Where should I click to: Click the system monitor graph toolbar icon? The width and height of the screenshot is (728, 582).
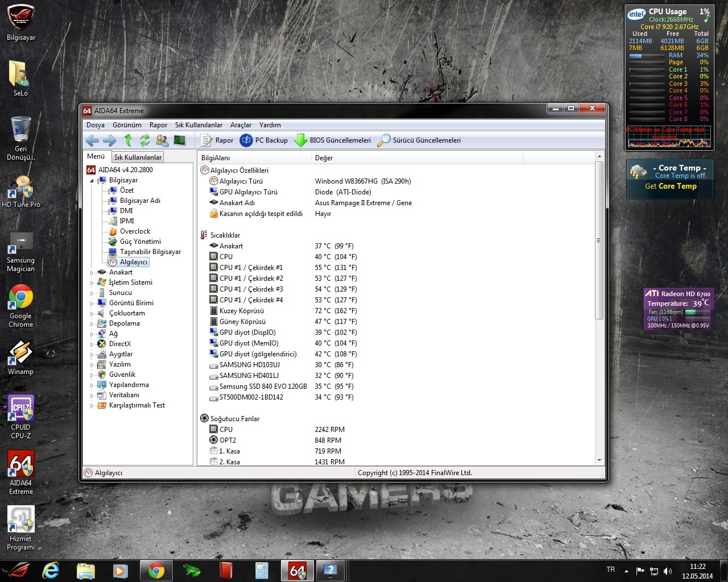pyautogui.click(x=180, y=140)
